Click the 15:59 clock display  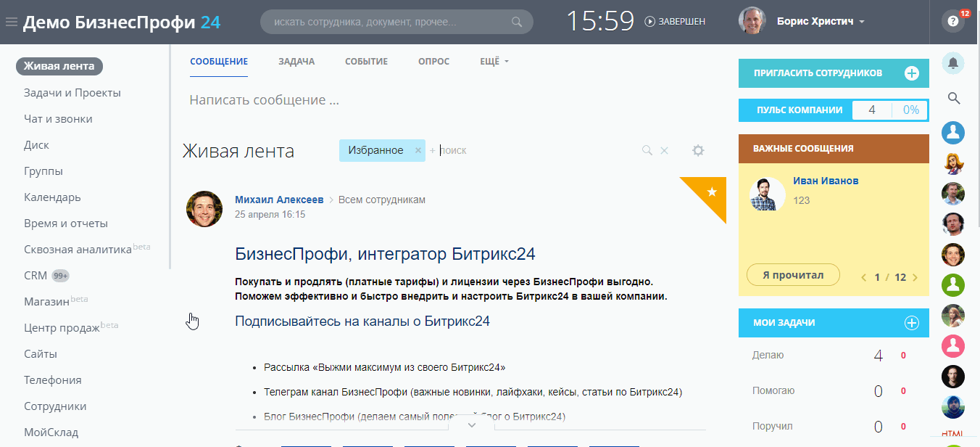coord(600,22)
